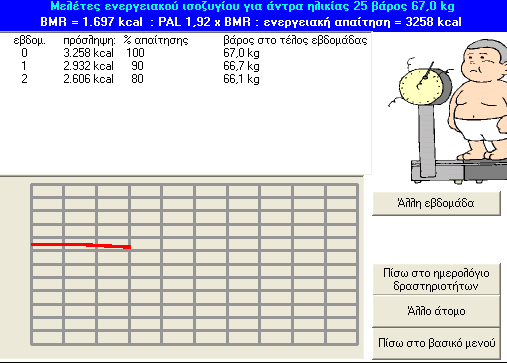Click the '80' percent value
The image size is (507, 363).
tap(137, 79)
